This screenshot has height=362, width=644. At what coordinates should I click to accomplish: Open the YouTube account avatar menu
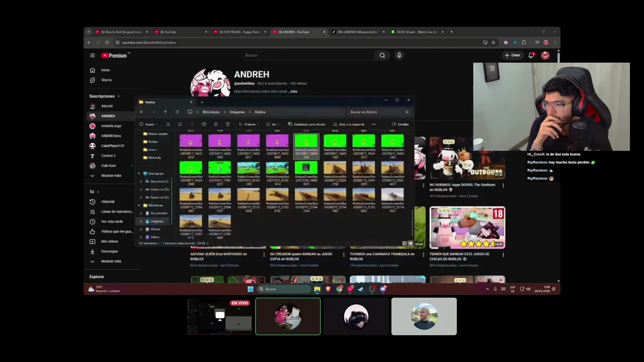pyautogui.click(x=545, y=55)
